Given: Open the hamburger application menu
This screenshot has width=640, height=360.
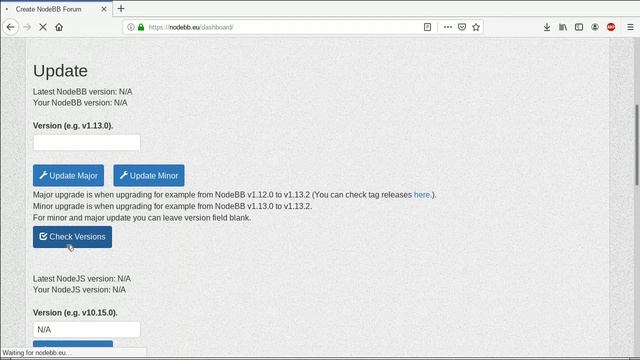Looking at the screenshot, I should point(630,27).
